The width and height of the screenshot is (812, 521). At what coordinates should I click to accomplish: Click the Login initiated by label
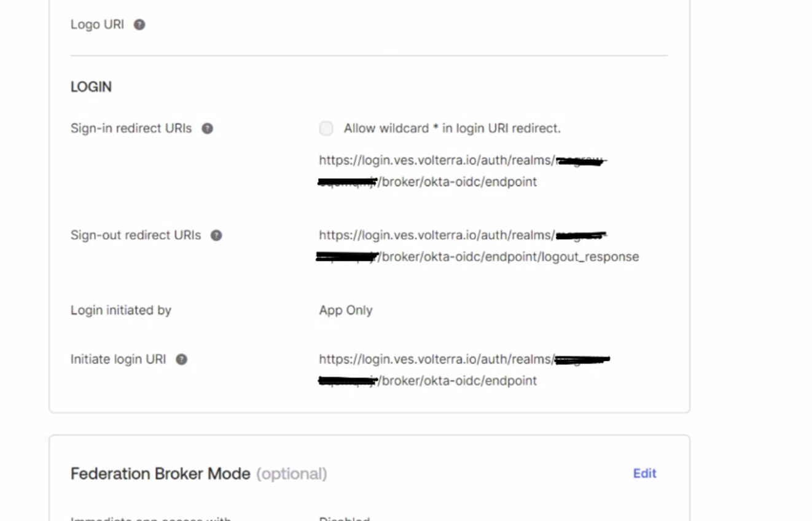[x=120, y=310]
